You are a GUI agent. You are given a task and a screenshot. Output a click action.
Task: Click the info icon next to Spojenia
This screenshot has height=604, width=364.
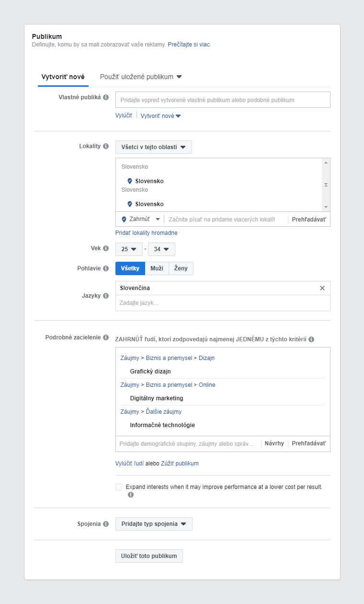(106, 524)
